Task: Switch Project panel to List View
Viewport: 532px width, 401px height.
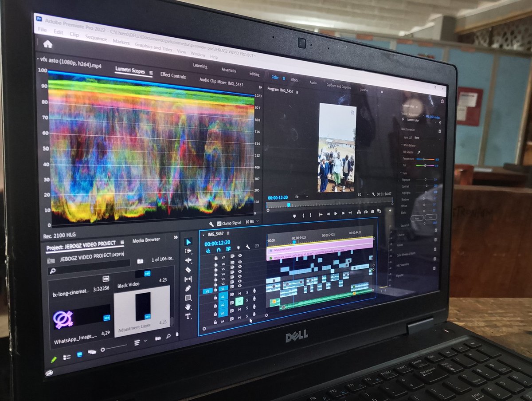Action: 66,357
